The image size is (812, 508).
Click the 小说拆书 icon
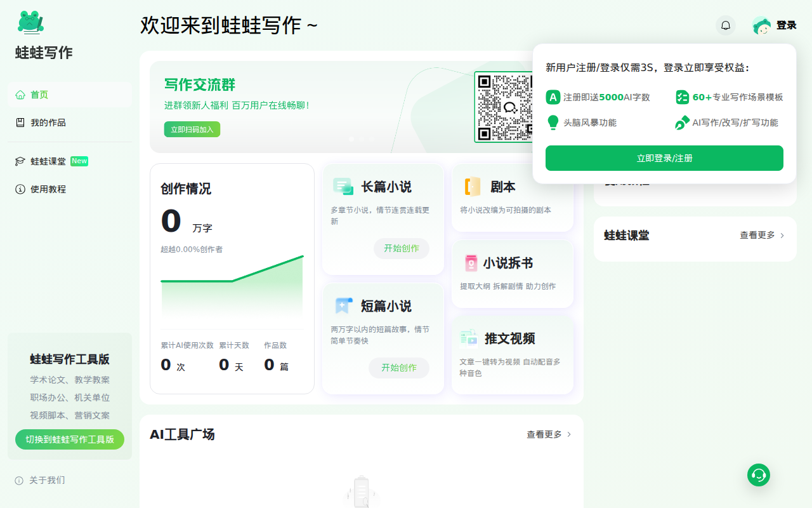(x=471, y=263)
